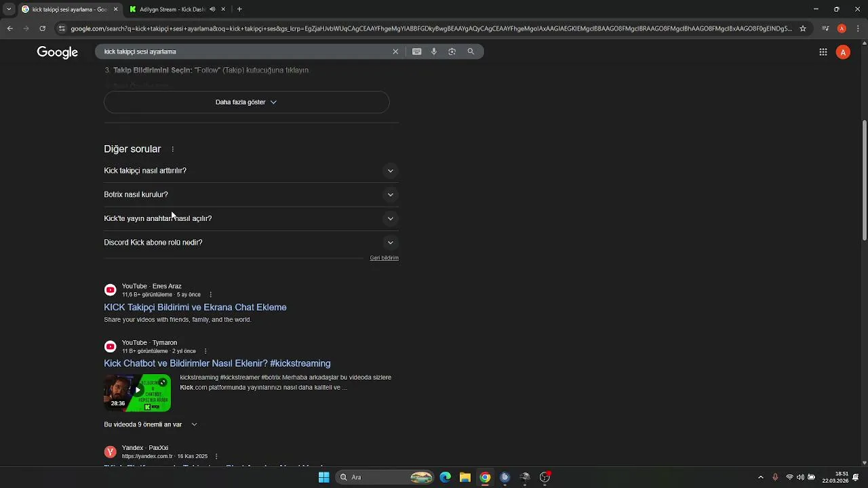This screenshot has height=488, width=868.
Task: Open File Explorer from the taskbar
Action: coord(465,477)
